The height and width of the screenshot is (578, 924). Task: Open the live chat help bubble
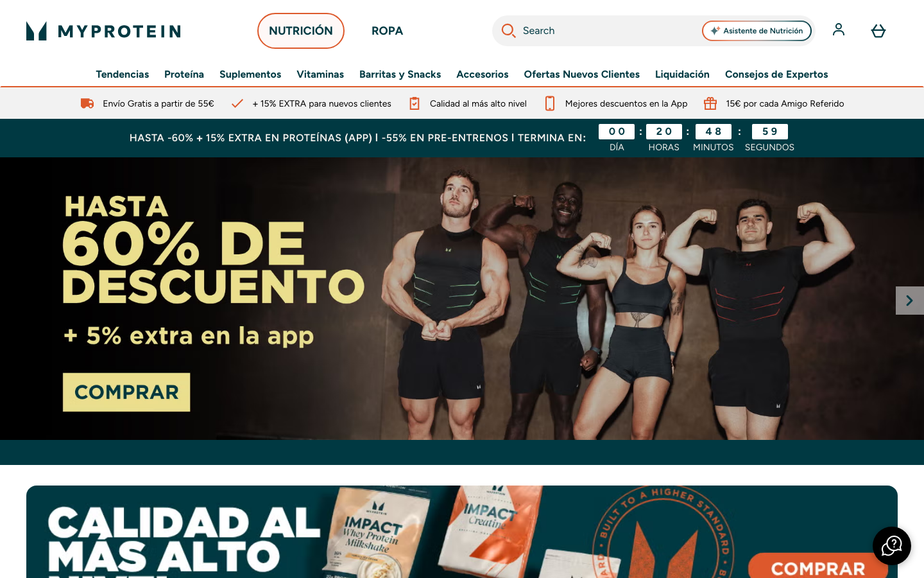(892, 546)
